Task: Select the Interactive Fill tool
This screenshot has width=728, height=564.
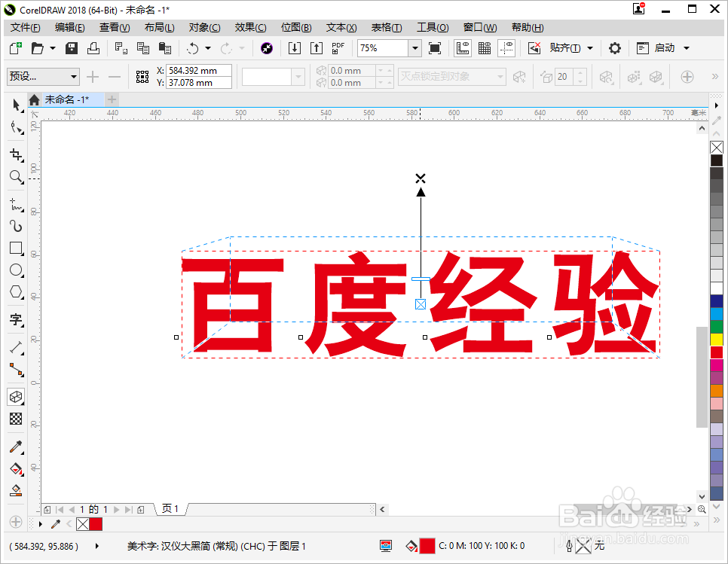Action: tap(17, 469)
